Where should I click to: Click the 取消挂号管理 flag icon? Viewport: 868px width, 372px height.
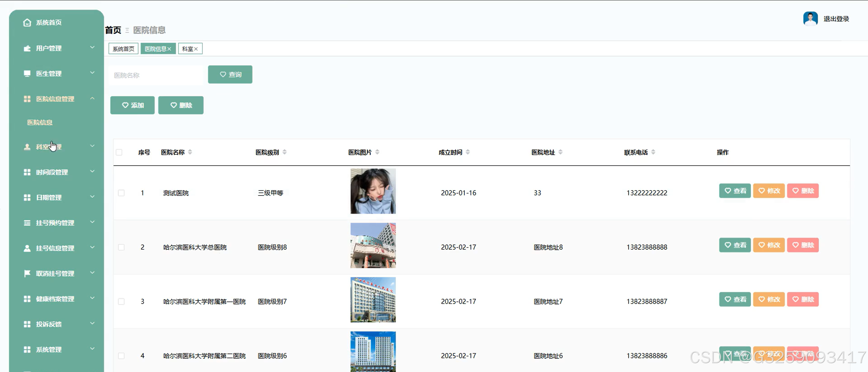click(27, 273)
